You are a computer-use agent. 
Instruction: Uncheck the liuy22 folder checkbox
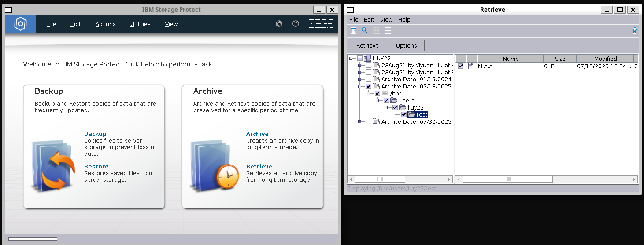pos(395,107)
